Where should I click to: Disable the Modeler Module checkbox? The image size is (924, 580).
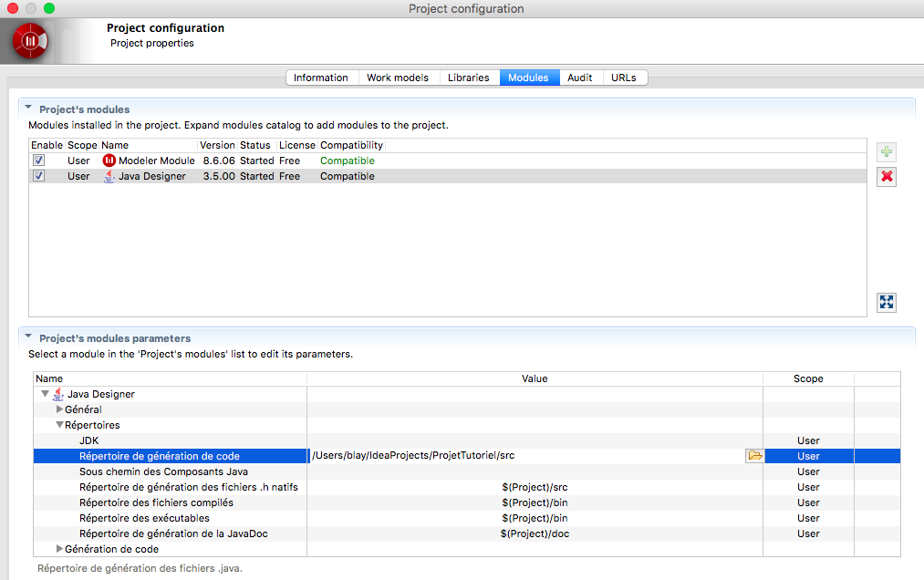[38, 161]
